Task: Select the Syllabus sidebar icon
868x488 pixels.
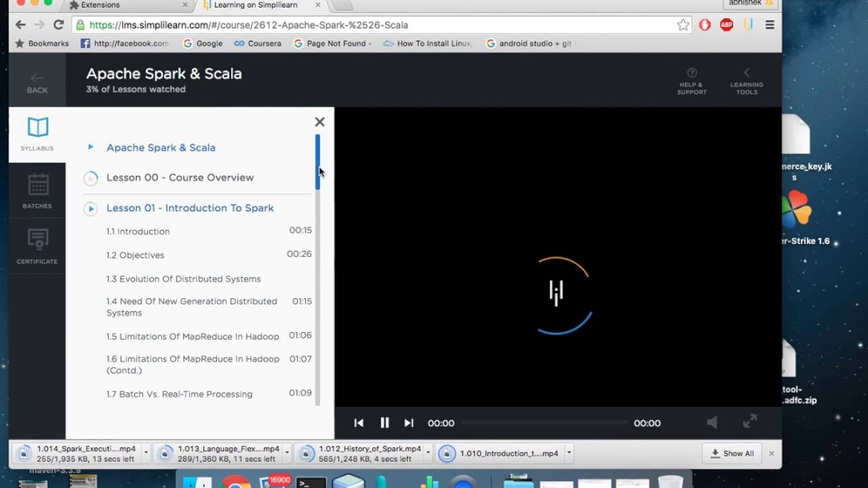Action: click(37, 134)
